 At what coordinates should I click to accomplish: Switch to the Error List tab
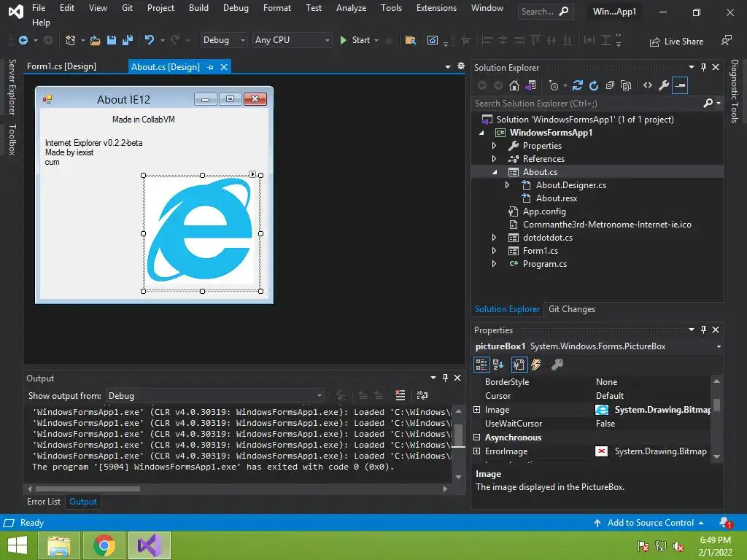tap(43, 502)
